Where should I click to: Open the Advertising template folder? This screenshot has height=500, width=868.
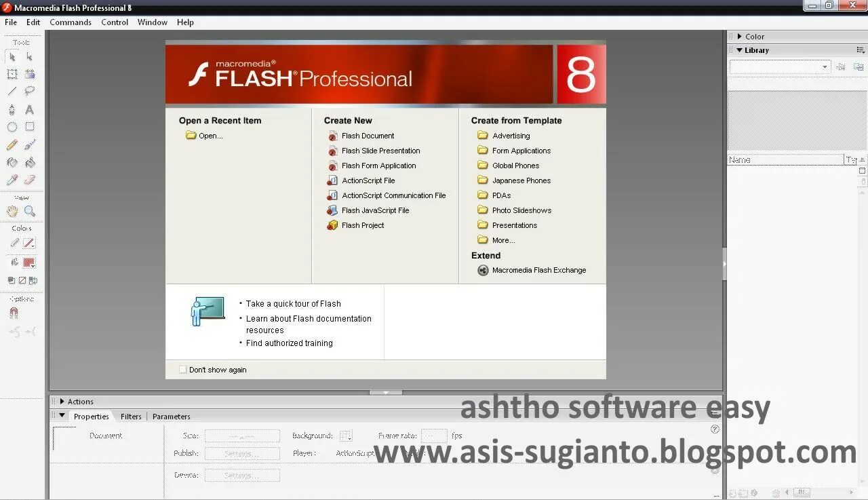click(x=504, y=136)
